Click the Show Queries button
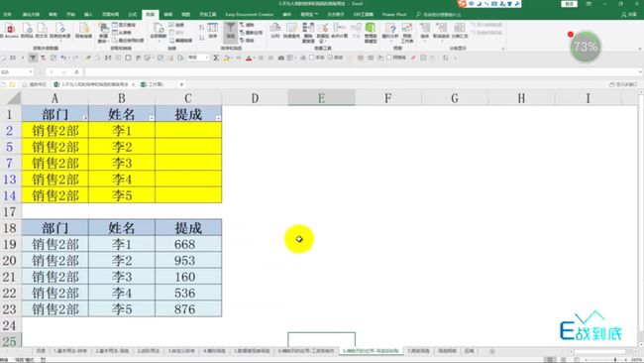This screenshot has height=363, width=644. pyautogui.click(x=124, y=25)
